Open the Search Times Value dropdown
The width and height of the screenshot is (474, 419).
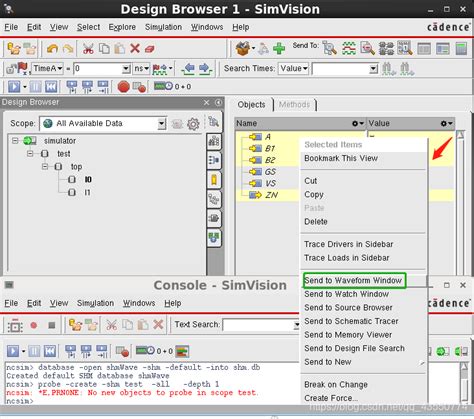click(293, 69)
